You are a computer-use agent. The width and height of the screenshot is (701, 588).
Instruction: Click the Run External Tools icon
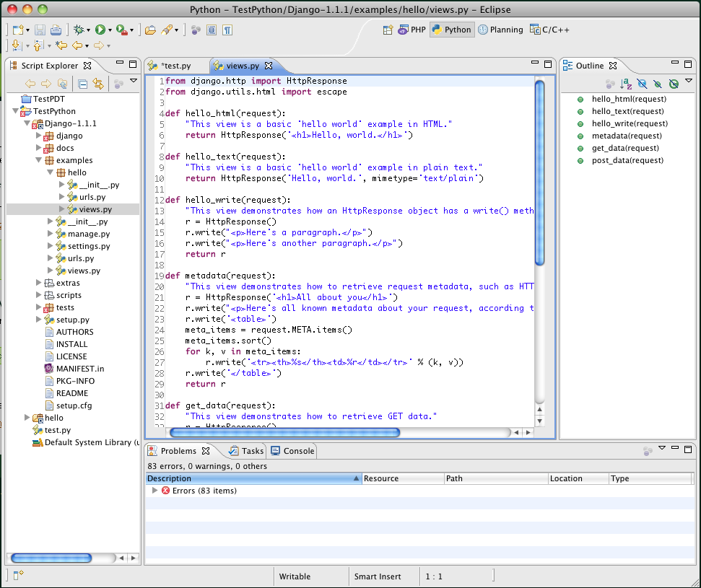coord(121,30)
